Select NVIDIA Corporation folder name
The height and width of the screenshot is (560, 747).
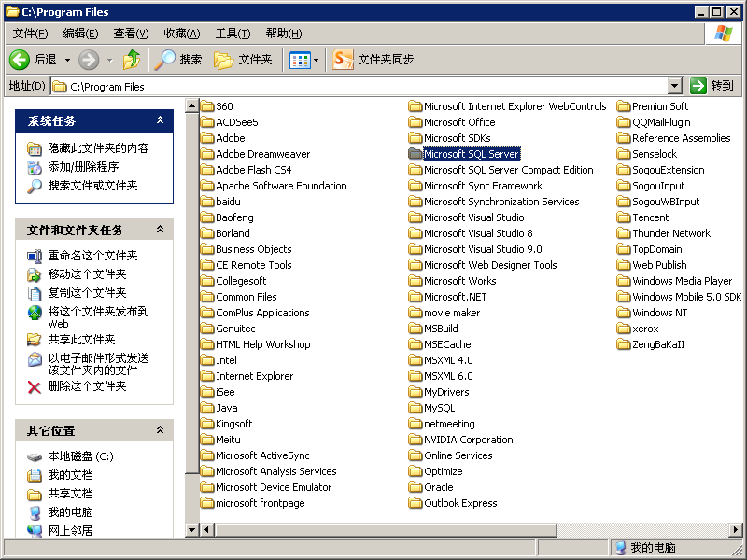(x=469, y=440)
